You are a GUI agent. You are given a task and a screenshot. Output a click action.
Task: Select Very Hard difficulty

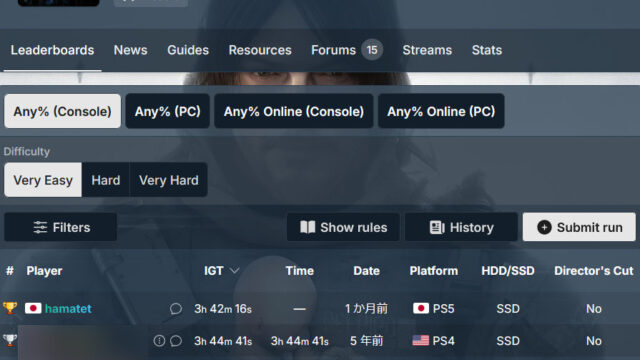[x=169, y=180]
